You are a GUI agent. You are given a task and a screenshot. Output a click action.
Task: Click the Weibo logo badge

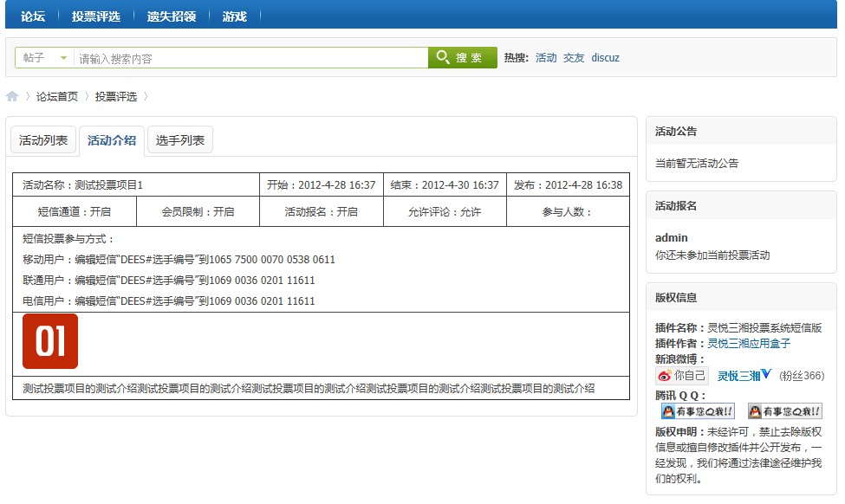tap(682, 375)
